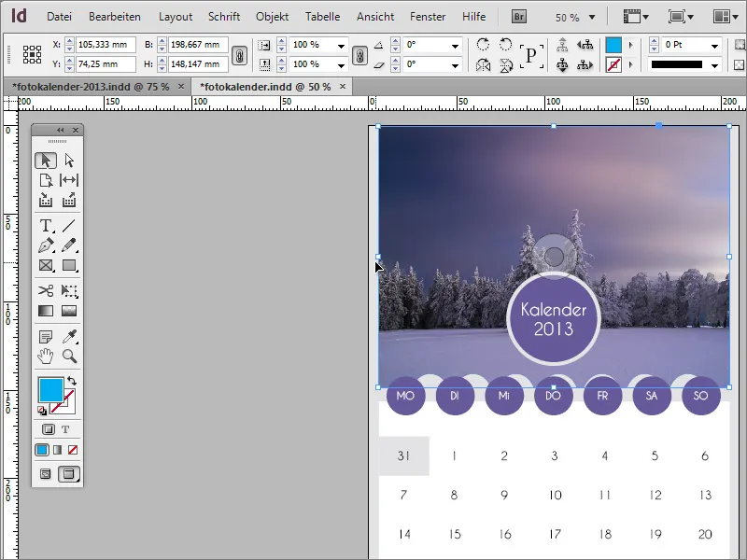The image size is (747, 560).
Task: Close the fotokalender.indd tab
Action: tap(343, 86)
